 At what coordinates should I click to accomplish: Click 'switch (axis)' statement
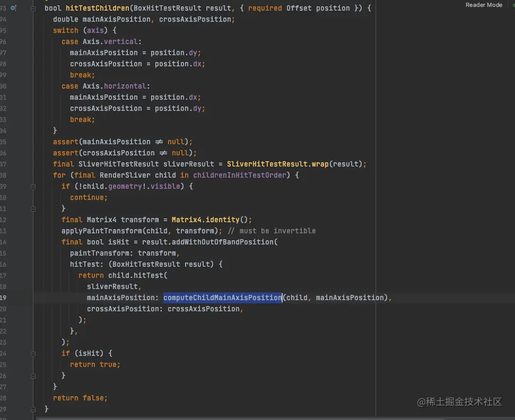click(85, 31)
